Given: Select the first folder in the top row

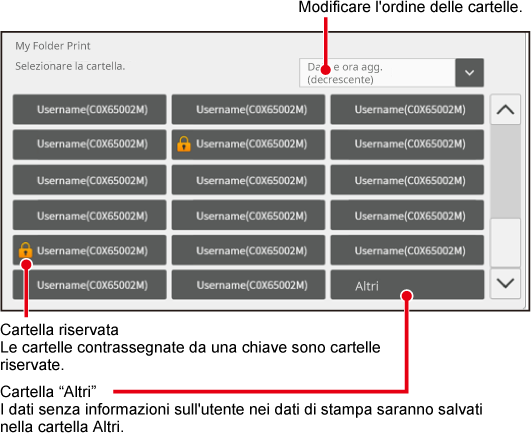Looking at the screenshot, I should [89, 109].
